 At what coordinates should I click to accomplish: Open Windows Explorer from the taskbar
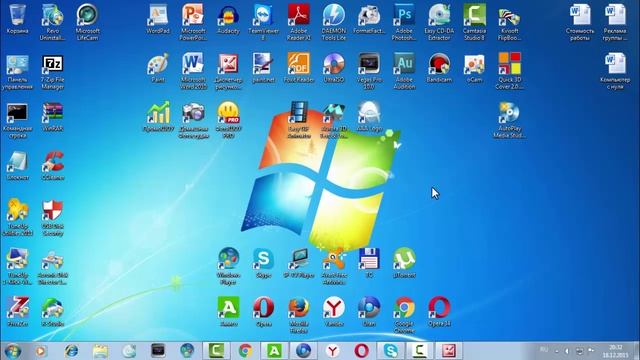(100, 351)
